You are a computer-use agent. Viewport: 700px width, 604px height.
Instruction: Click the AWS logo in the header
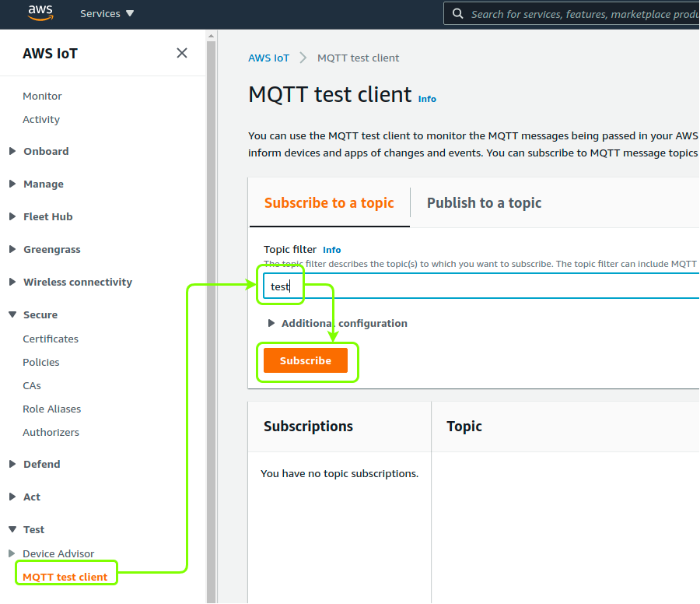[40, 13]
